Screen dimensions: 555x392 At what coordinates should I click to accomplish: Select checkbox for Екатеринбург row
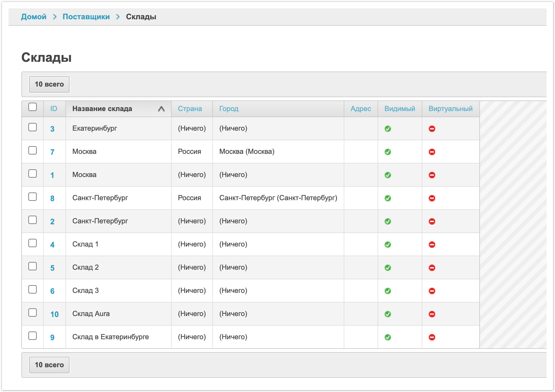coord(33,127)
